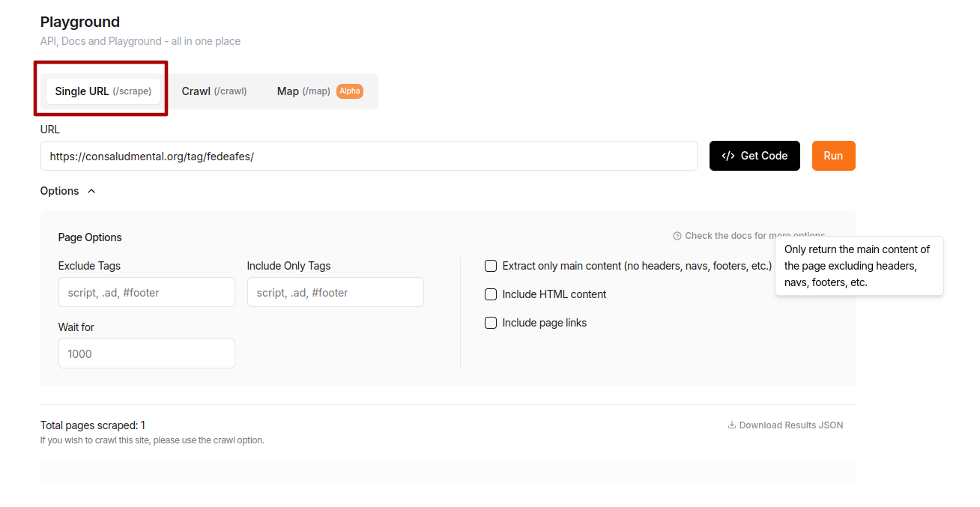Click the Options section label

60,191
